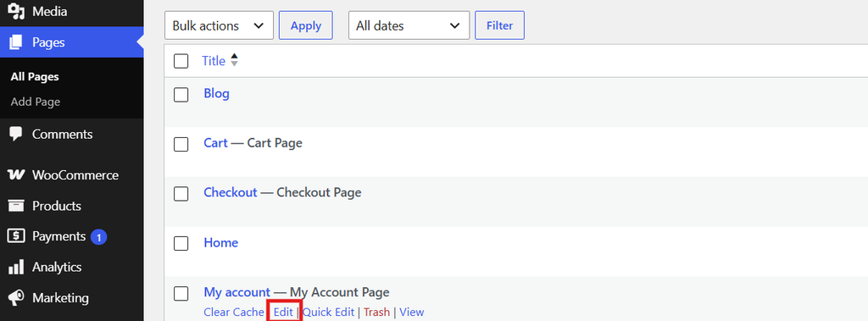Check the My account page checkbox
The image size is (868, 321).
click(181, 293)
